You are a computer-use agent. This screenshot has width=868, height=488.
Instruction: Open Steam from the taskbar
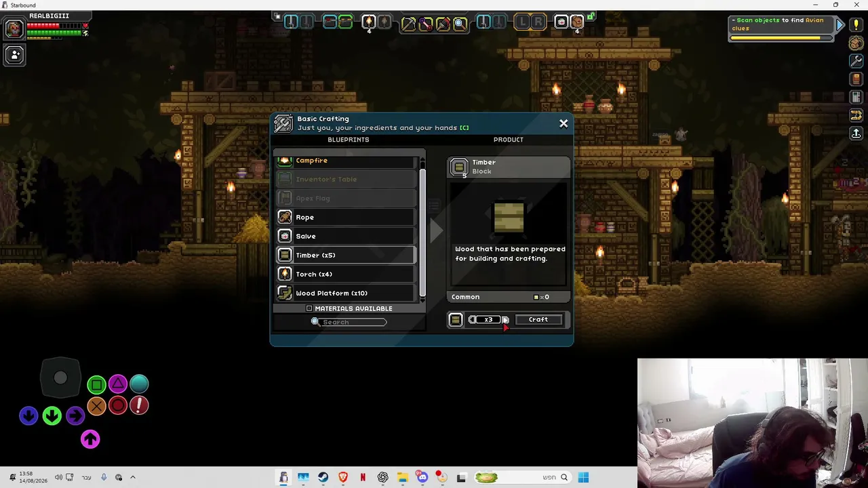tap(323, 477)
